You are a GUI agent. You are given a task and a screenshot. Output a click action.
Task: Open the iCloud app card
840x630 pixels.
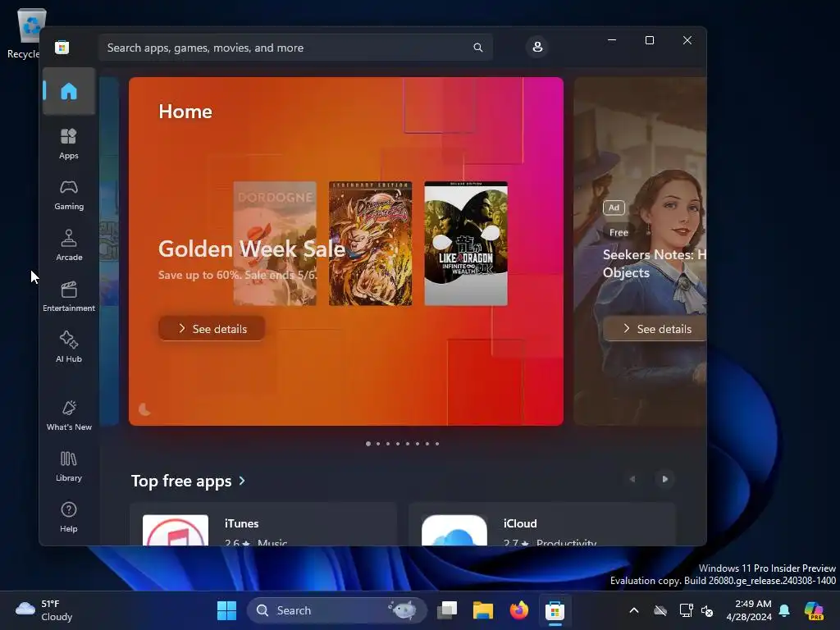542,524
